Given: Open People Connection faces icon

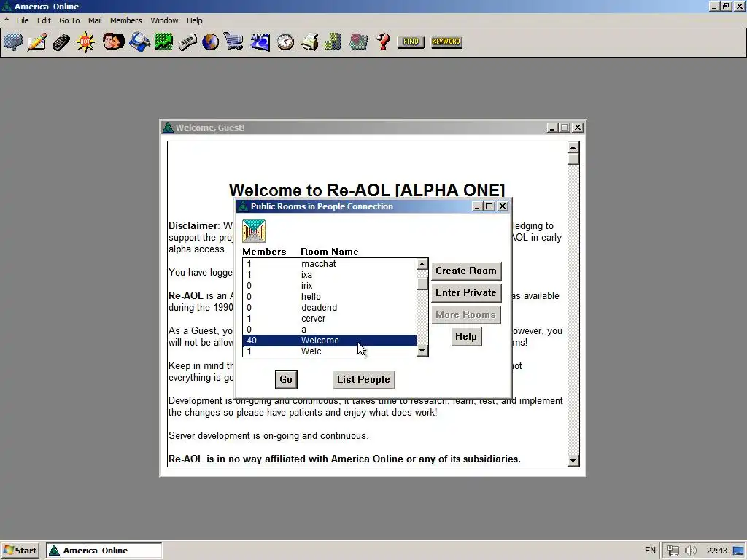Looking at the screenshot, I should click(113, 42).
